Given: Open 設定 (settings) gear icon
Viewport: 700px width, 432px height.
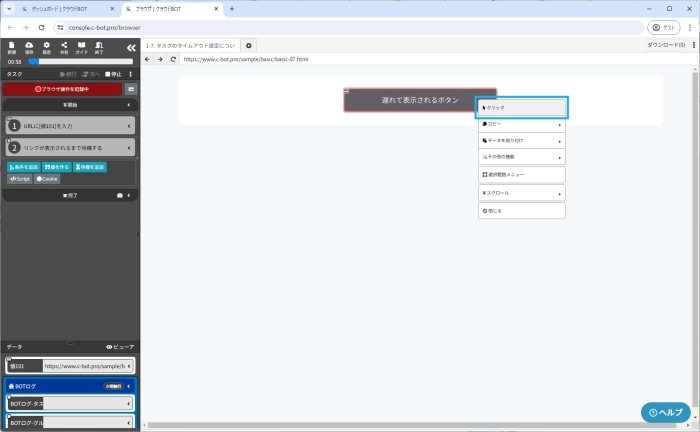Looking at the screenshot, I should [x=46, y=47].
